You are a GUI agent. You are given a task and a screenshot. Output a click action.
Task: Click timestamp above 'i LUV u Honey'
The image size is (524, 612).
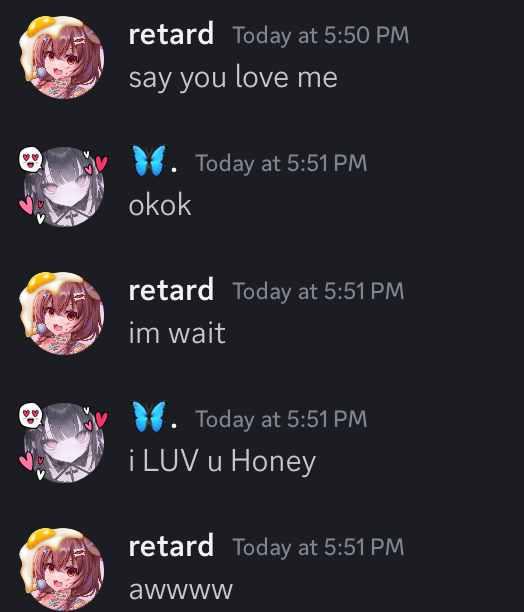pos(281,419)
